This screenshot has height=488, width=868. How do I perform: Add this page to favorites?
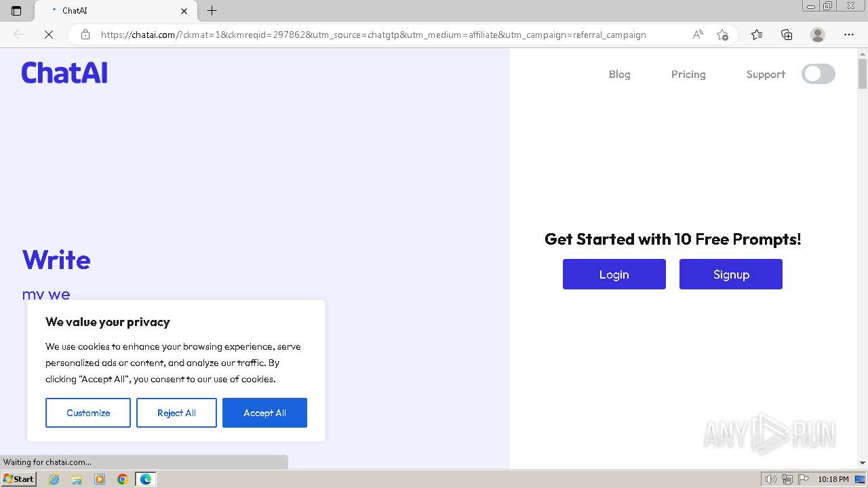722,35
